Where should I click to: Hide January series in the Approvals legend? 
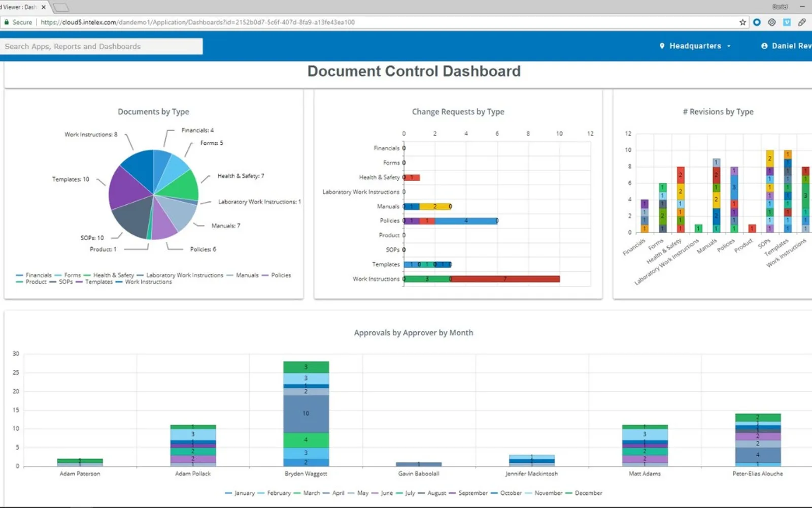240,493
